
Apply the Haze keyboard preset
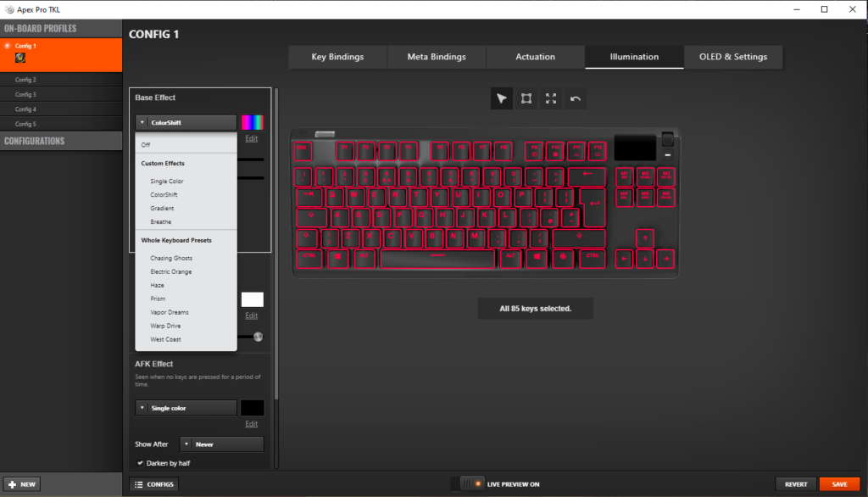tap(186, 285)
